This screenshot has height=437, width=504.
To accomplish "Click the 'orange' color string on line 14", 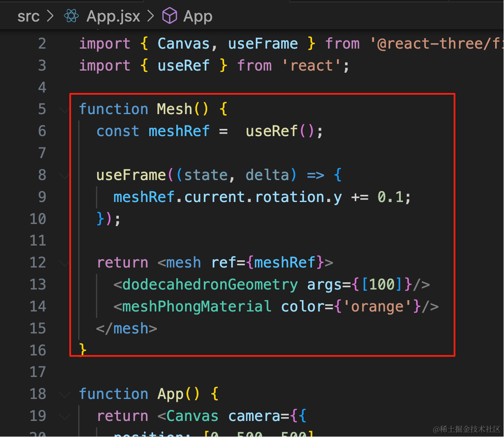I will (x=377, y=306).
